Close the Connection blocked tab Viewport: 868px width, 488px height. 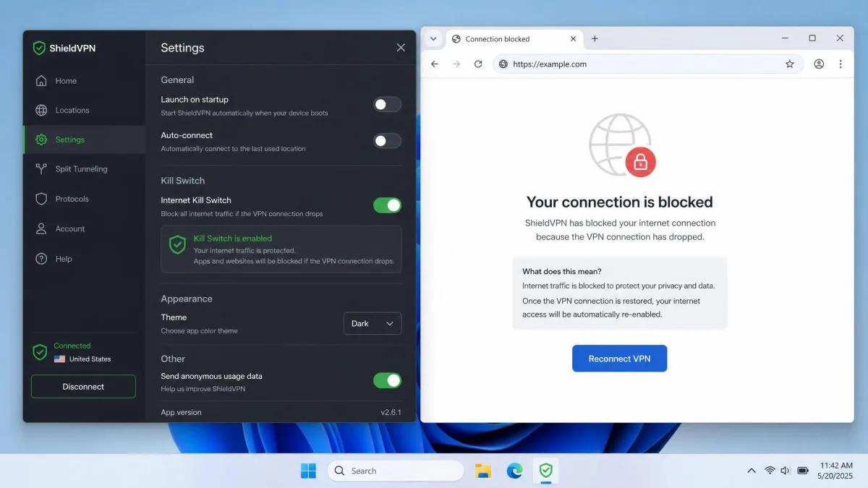click(x=573, y=39)
